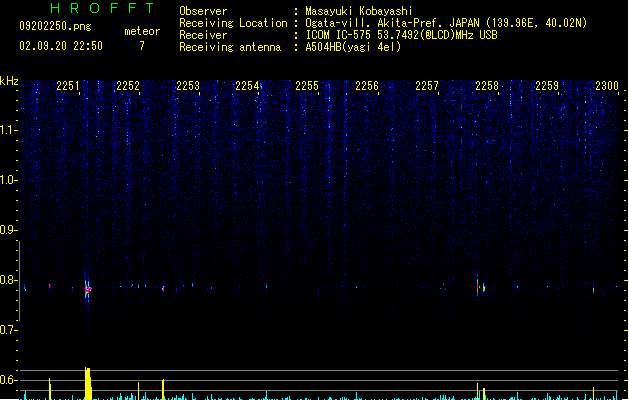Click the HROFFT title text
Image resolution: width=629 pixels, height=400 pixels.
[103, 8]
